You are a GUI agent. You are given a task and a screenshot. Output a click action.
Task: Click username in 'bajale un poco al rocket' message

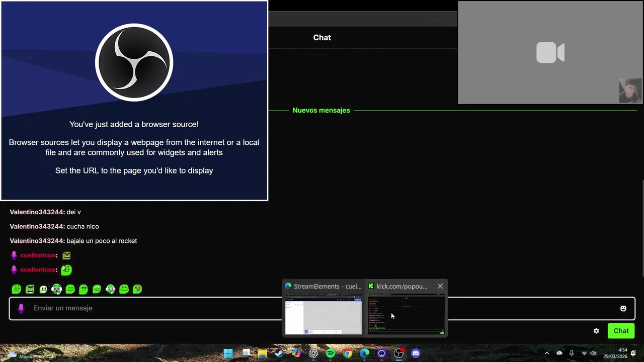coord(37,241)
